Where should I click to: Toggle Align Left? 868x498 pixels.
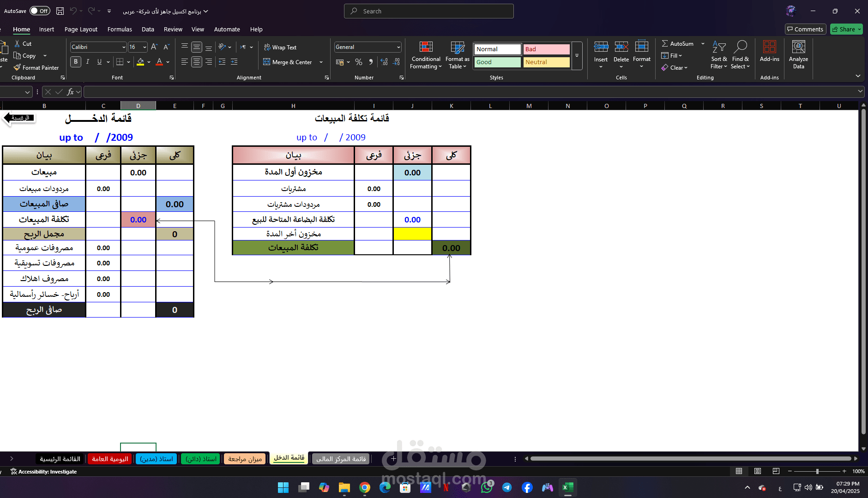click(185, 62)
